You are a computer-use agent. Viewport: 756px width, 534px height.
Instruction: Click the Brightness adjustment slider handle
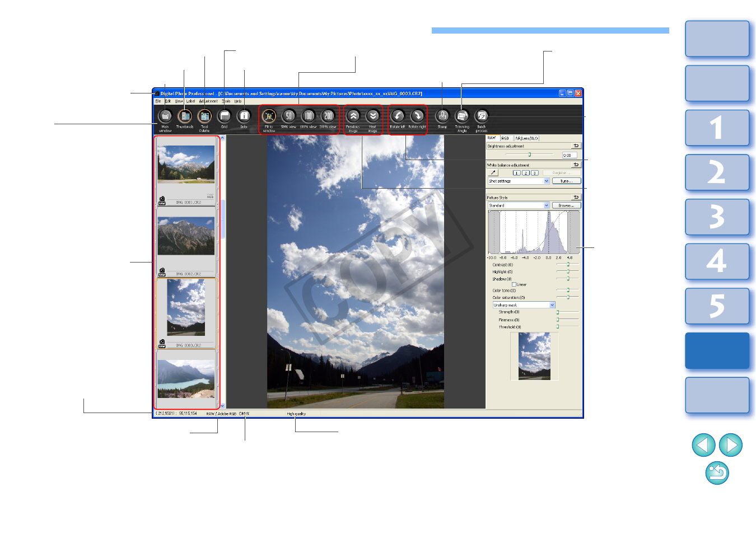point(530,154)
